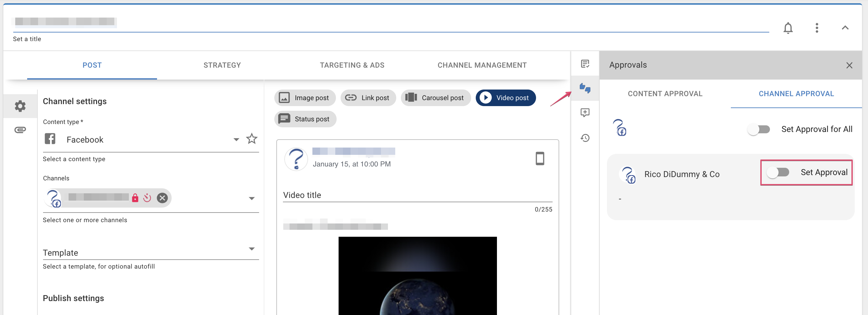Click the Video post play icon
Viewport: 868px width, 315px height.
tap(486, 98)
